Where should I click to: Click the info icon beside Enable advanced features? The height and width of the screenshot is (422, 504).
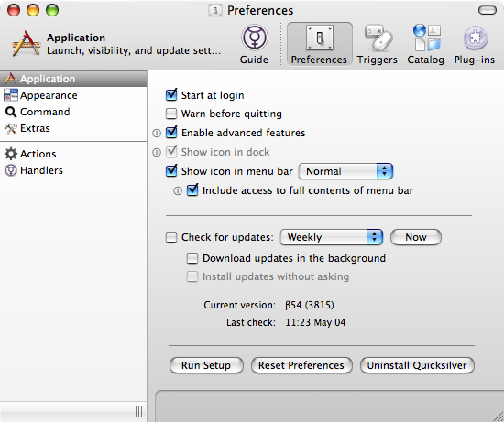tap(157, 133)
